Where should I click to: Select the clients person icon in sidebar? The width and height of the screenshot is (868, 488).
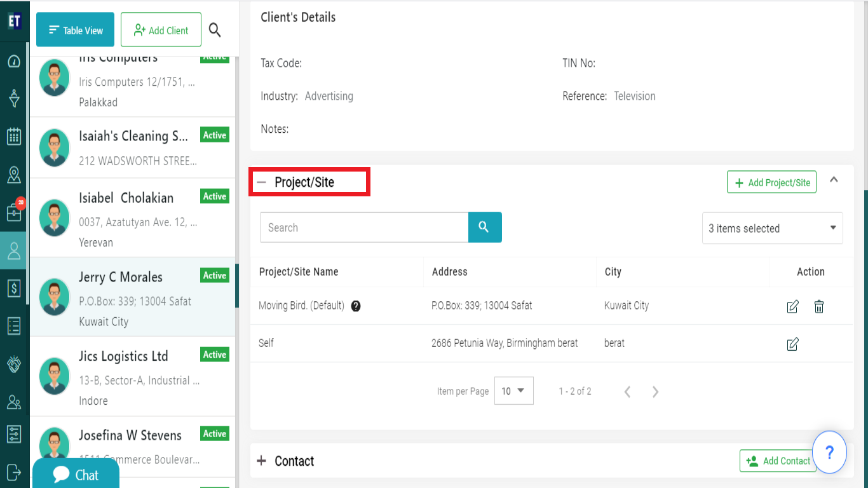pyautogui.click(x=14, y=250)
